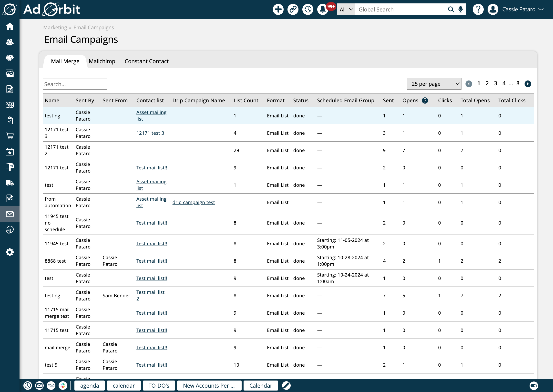The width and height of the screenshot is (553, 392).
Task: Open the A/$ billing icon in sidebar
Action: (10, 105)
